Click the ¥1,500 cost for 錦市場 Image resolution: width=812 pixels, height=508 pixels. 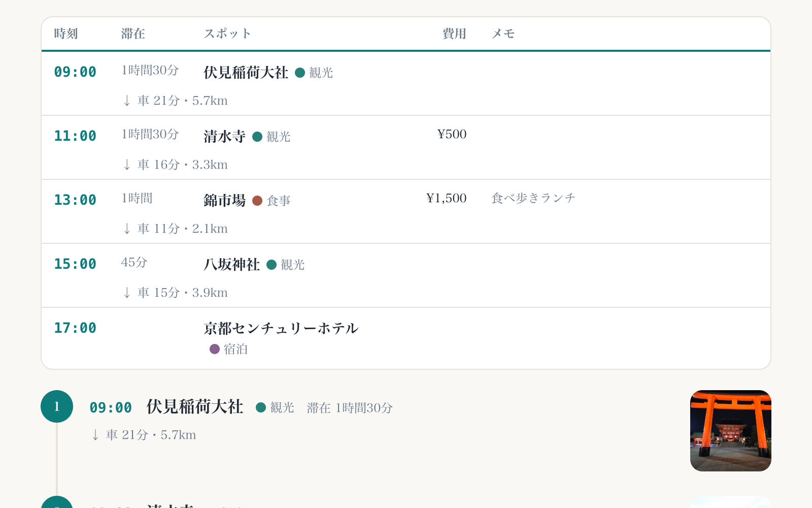447,198
